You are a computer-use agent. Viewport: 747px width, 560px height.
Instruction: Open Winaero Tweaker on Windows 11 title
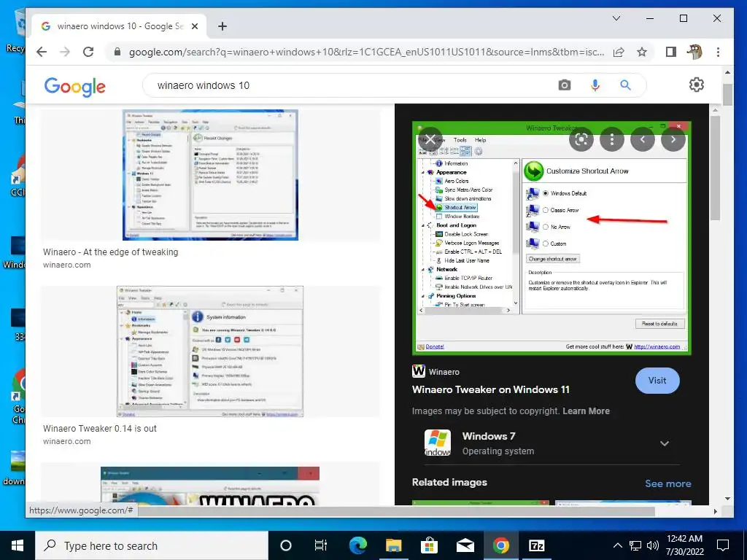tap(491, 389)
